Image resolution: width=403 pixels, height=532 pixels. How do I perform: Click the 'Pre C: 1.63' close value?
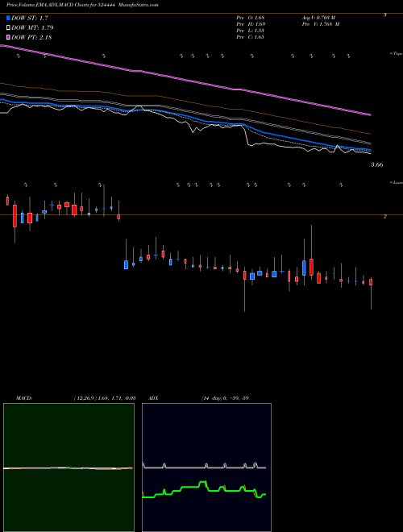point(251,37)
